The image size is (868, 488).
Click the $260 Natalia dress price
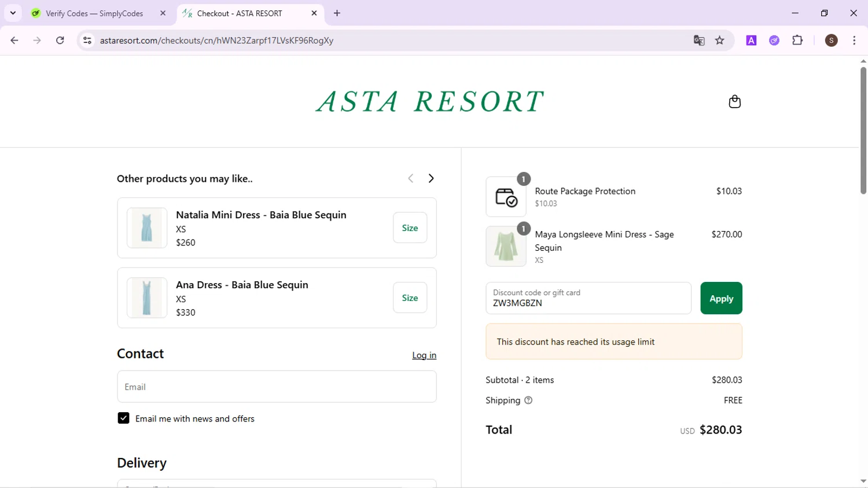pyautogui.click(x=186, y=243)
